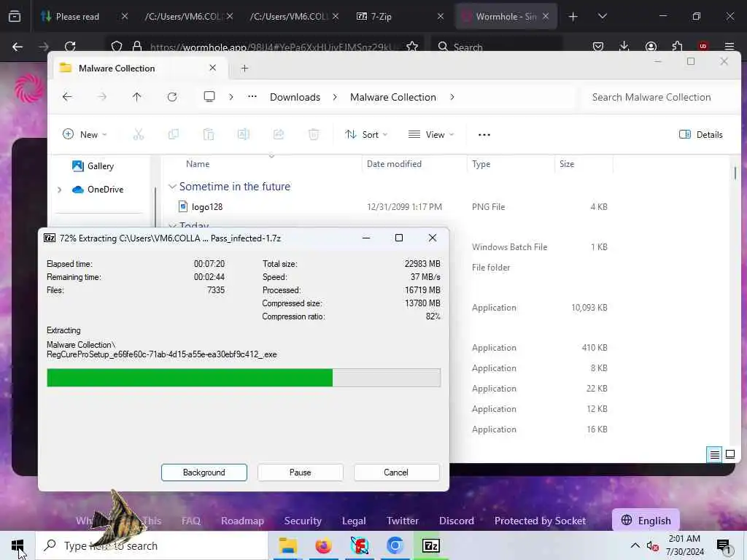
Task: Sort by the Name column
Action: point(198,164)
